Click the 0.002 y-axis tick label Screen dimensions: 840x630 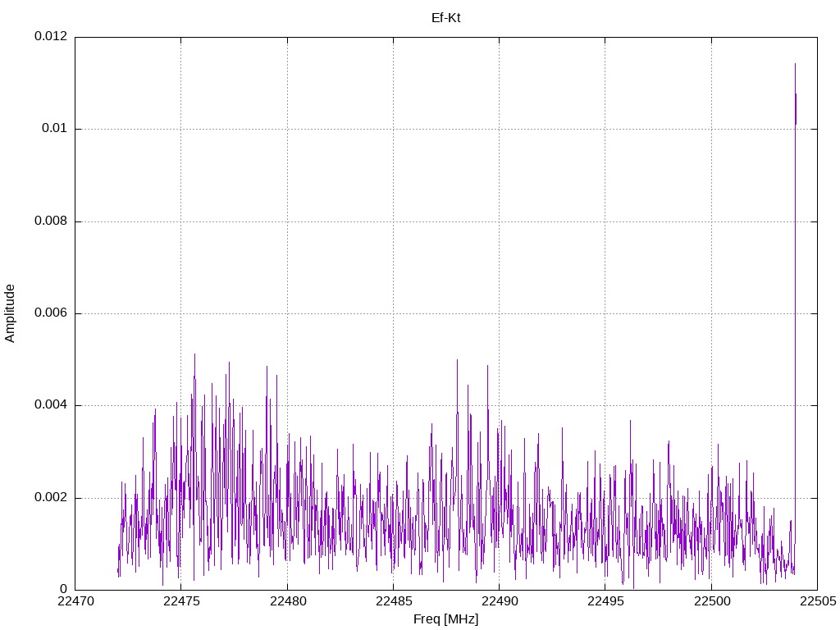pyautogui.click(x=51, y=498)
